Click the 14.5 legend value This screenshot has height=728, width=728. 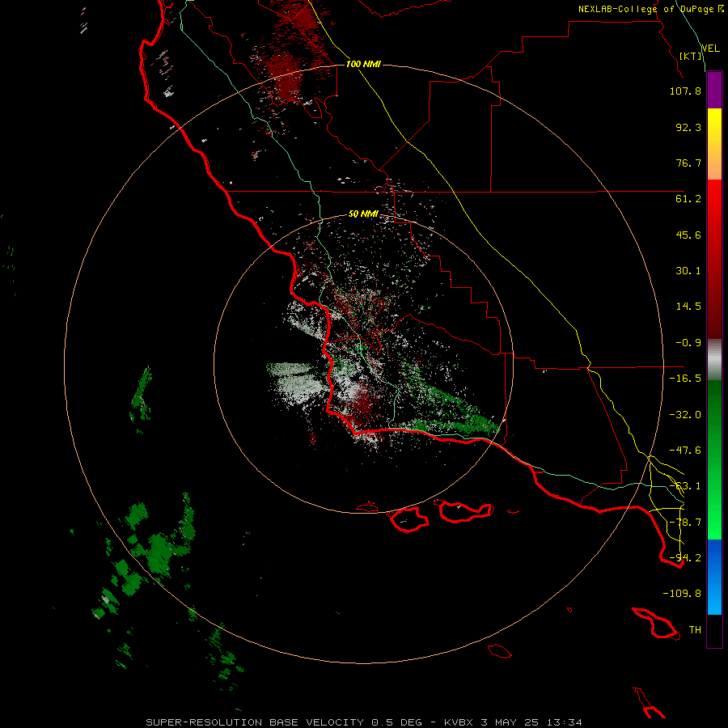688,307
